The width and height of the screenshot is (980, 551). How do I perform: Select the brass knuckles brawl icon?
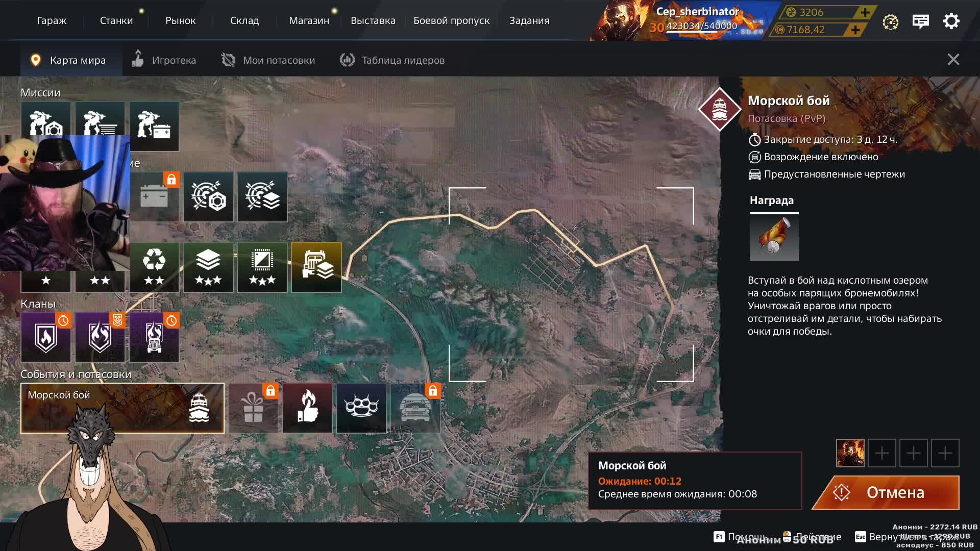[x=361, y=408]
